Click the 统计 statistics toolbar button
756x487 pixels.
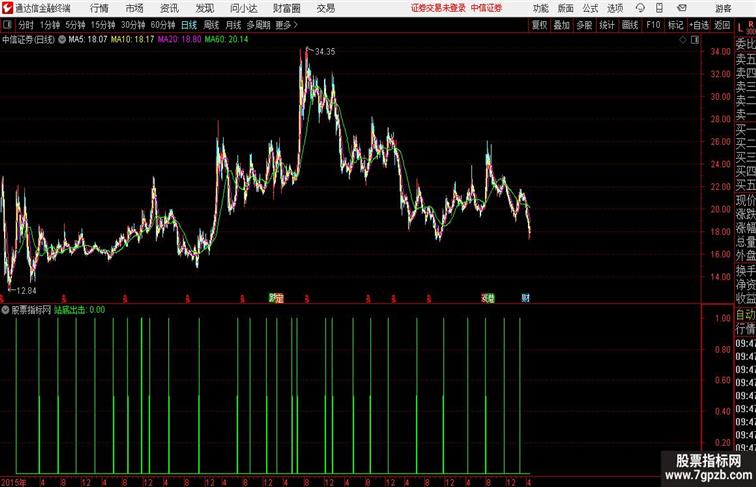pos(607,25)
